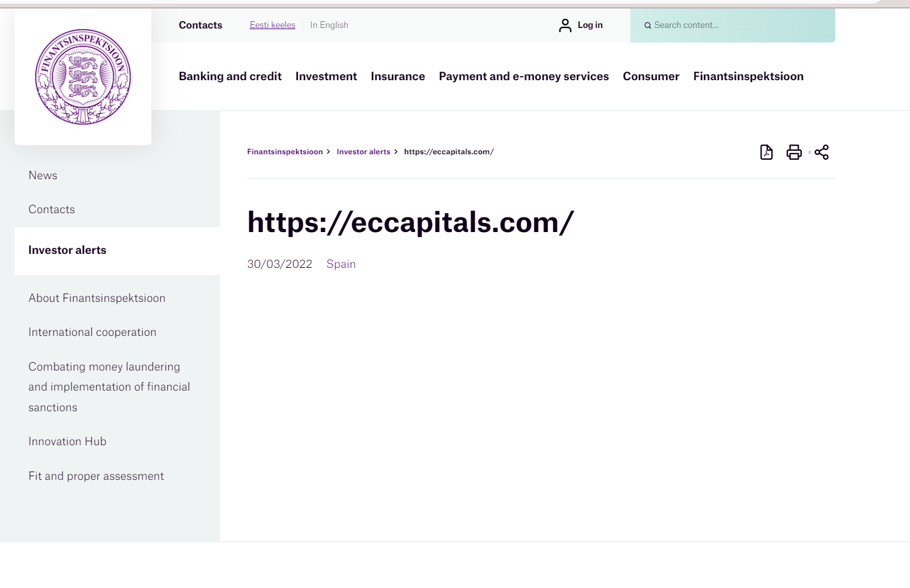Click the date 30/03/2022

280,264
